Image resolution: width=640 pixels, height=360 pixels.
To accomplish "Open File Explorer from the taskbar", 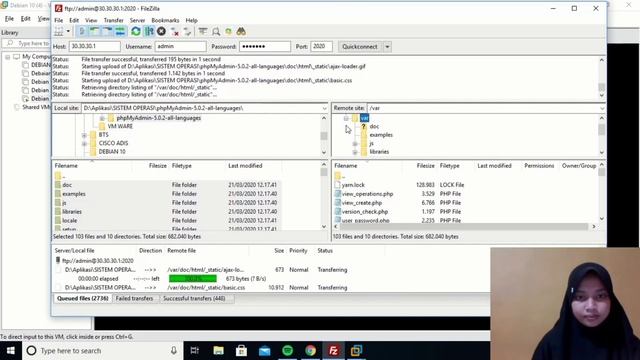I will pos(218,351).
